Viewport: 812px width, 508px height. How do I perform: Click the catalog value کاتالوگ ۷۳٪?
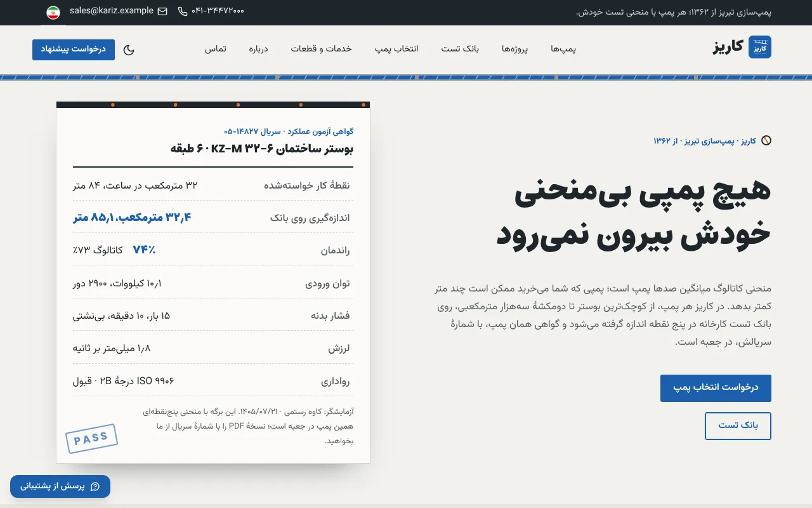98,250
